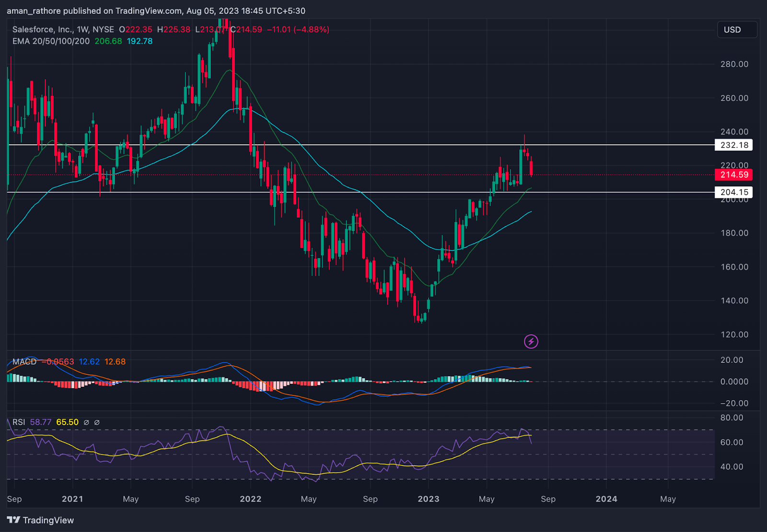Click the MACD signal value 12.68
This screenshot has height=532, width=767.
115,362
